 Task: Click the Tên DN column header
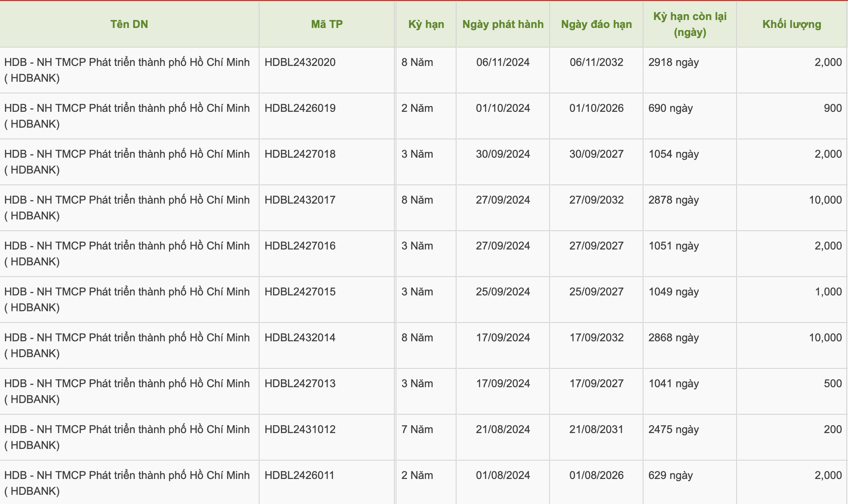point(129,24)
